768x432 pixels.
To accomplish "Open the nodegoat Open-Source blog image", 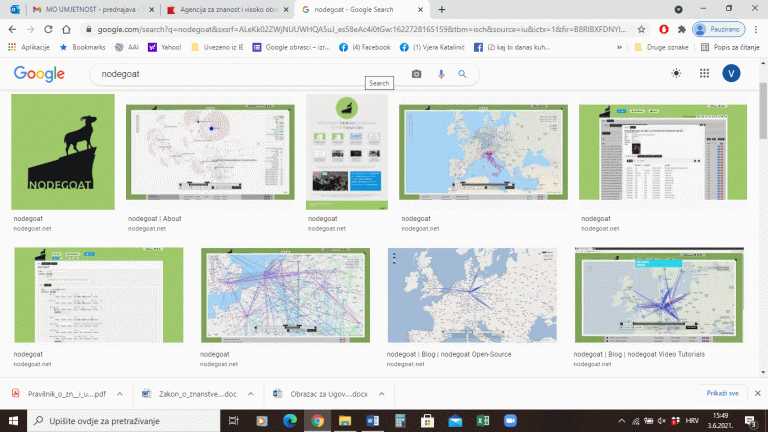I will tap(472, 295).
